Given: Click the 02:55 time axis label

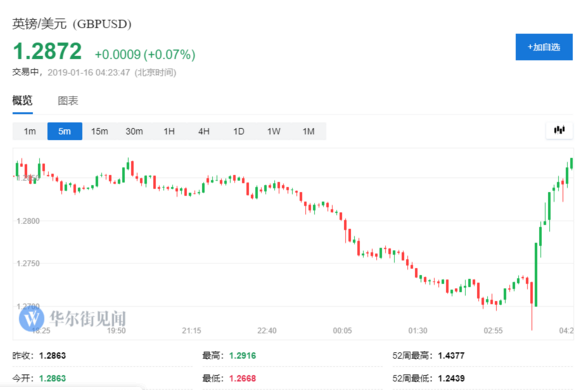Looking at the screenshot, I should tap(493, 331).
